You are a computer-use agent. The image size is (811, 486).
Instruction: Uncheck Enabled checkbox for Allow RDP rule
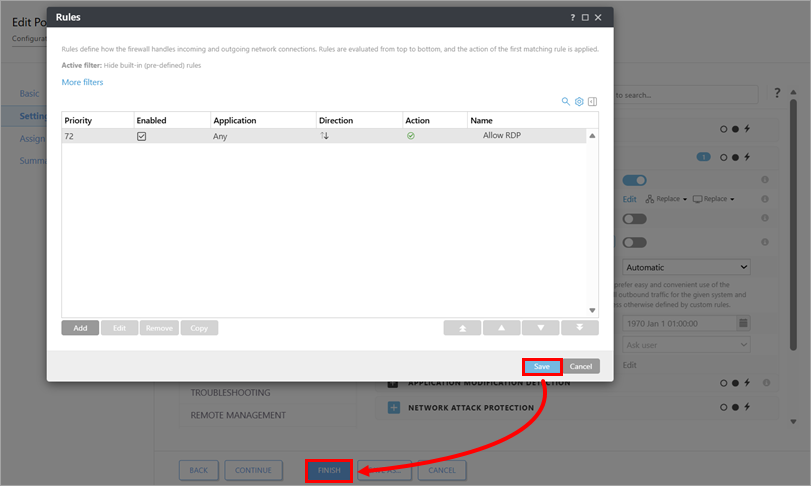tap(142, 136)
